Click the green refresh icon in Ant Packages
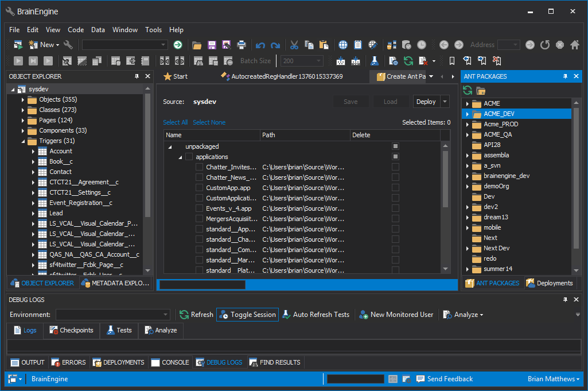Viewport: 588px width, 391px height. [x=468, y=90]
